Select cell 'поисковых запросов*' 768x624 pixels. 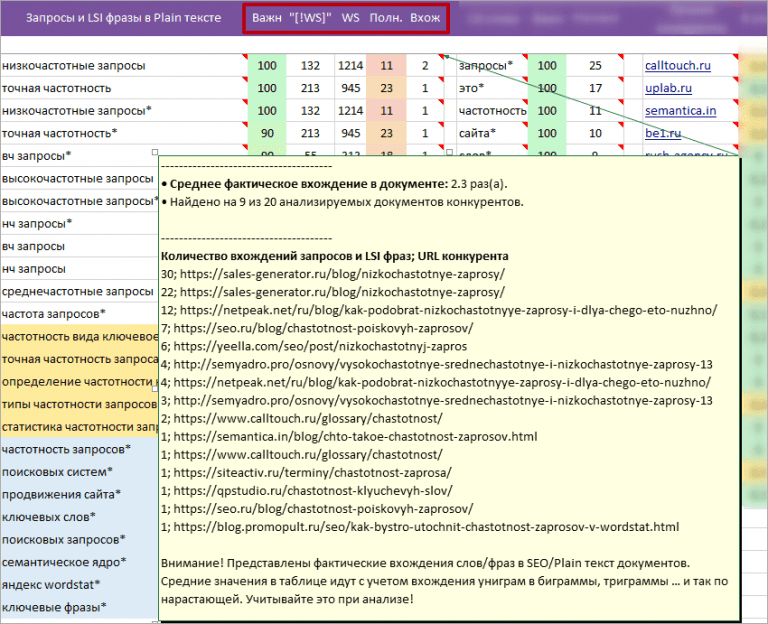click(79, 539)
